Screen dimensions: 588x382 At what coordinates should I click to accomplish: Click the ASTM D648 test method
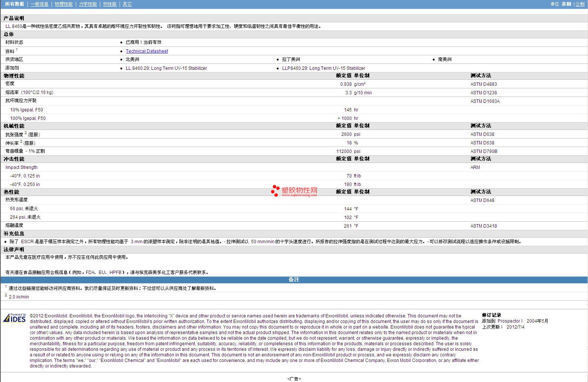tap(482, 200)
